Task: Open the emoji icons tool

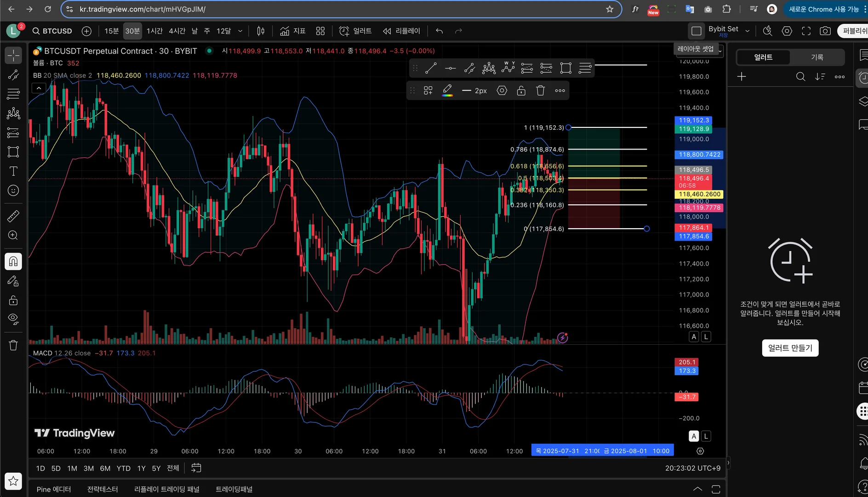Action: coord(13,191)
